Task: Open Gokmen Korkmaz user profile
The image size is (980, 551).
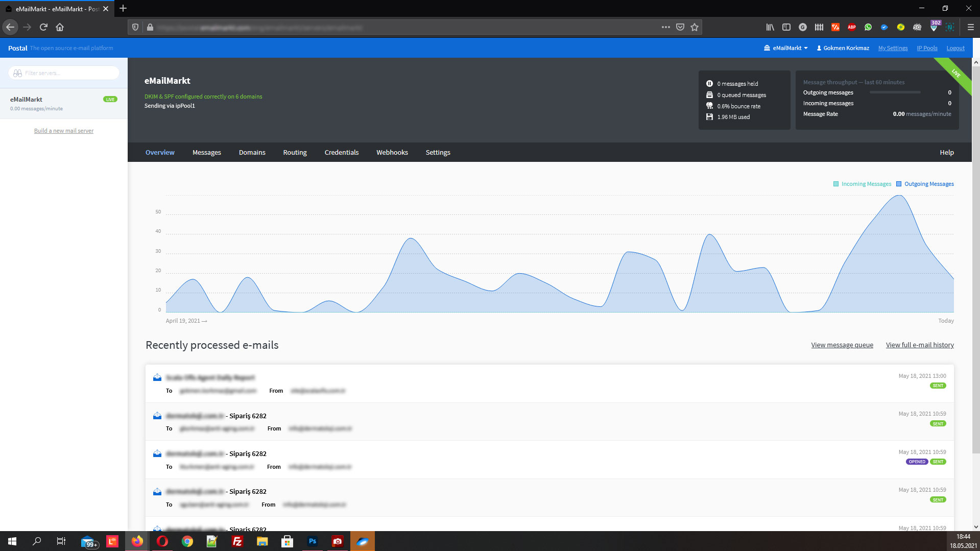Action: click(843, 48)
